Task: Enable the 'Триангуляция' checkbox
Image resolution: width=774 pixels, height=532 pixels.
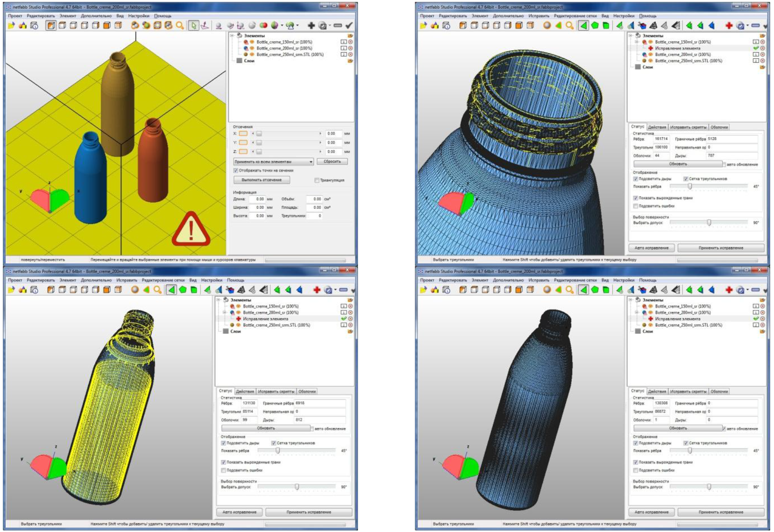Action: [x=317, y=180]
